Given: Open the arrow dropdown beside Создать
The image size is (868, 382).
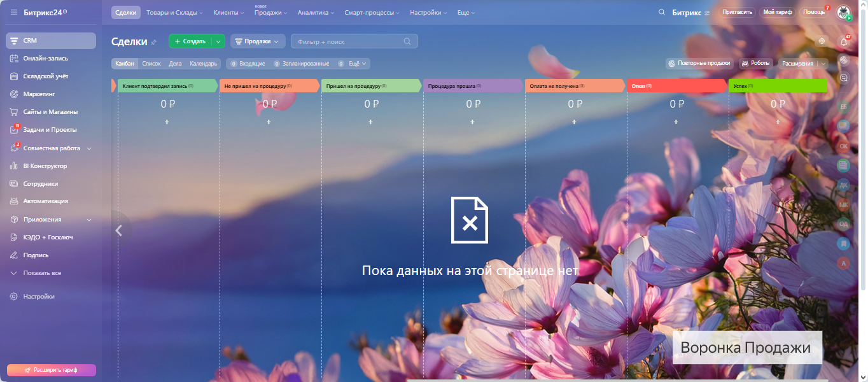Looking at the screenshot, I should pos(218,41).
